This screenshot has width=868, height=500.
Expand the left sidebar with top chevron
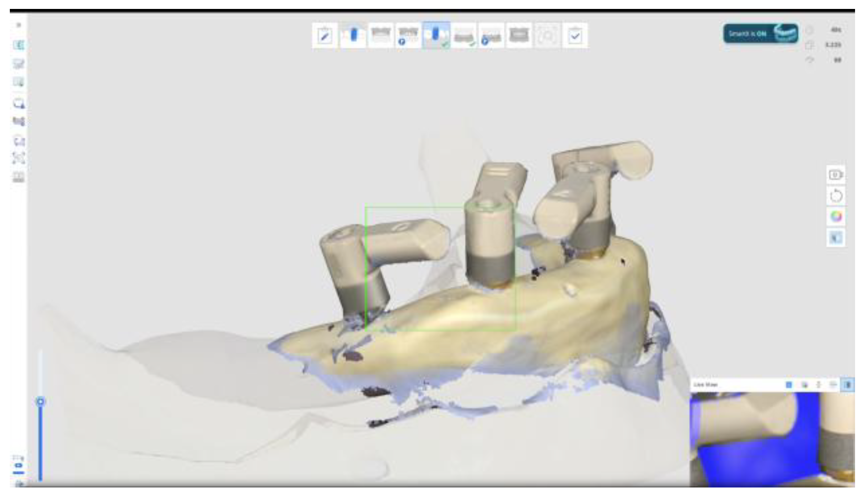coord(19,25)
